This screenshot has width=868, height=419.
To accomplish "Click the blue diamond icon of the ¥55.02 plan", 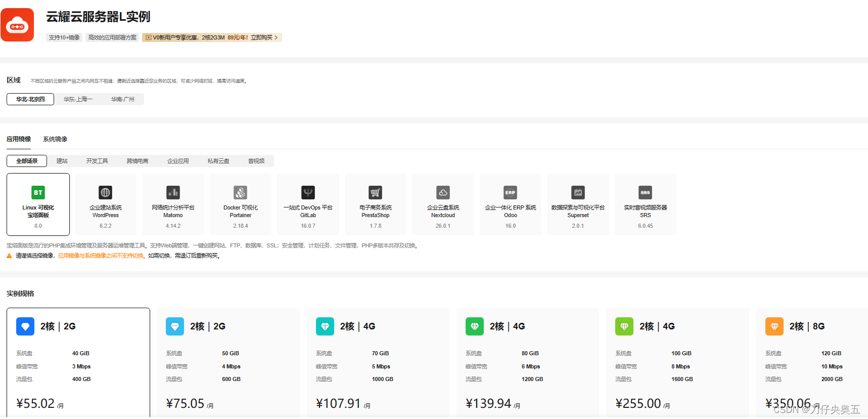I will [x=25, y=326].
